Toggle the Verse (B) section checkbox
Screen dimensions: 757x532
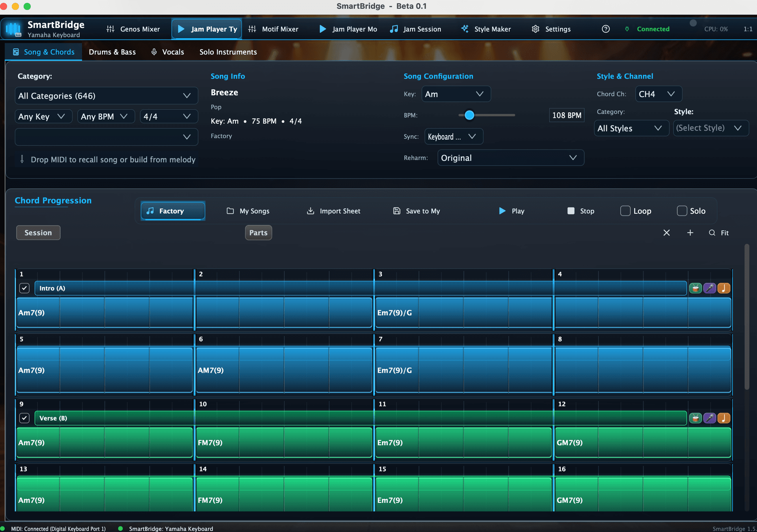point(24,418)
